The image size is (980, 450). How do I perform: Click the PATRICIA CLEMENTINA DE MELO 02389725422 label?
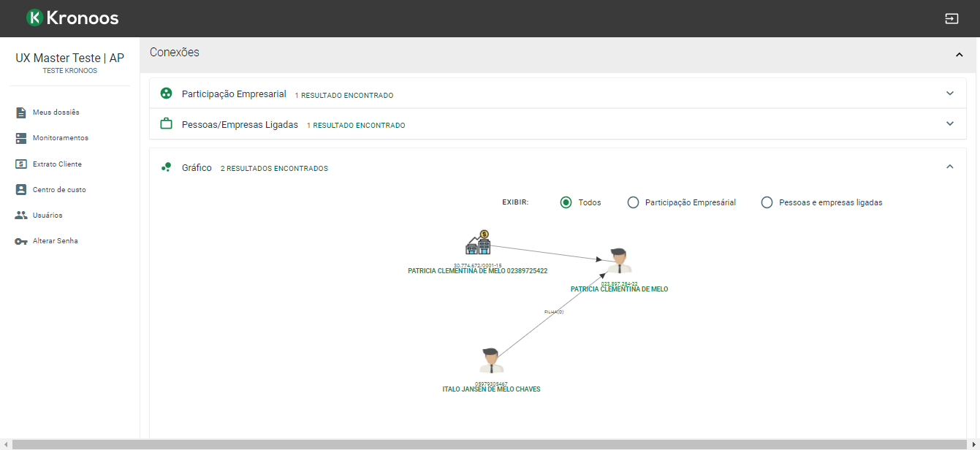pyautogui.click(x=478, y=271)
